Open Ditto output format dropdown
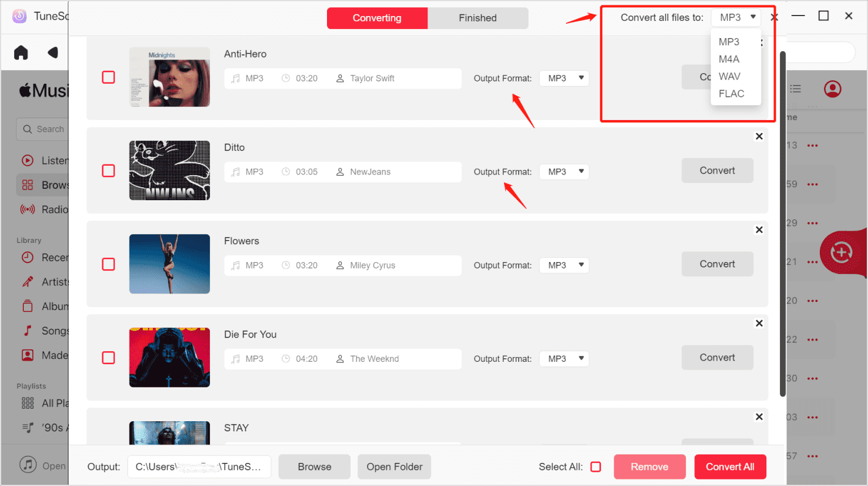This screenshot has height=486, width=868. (564, 172)
